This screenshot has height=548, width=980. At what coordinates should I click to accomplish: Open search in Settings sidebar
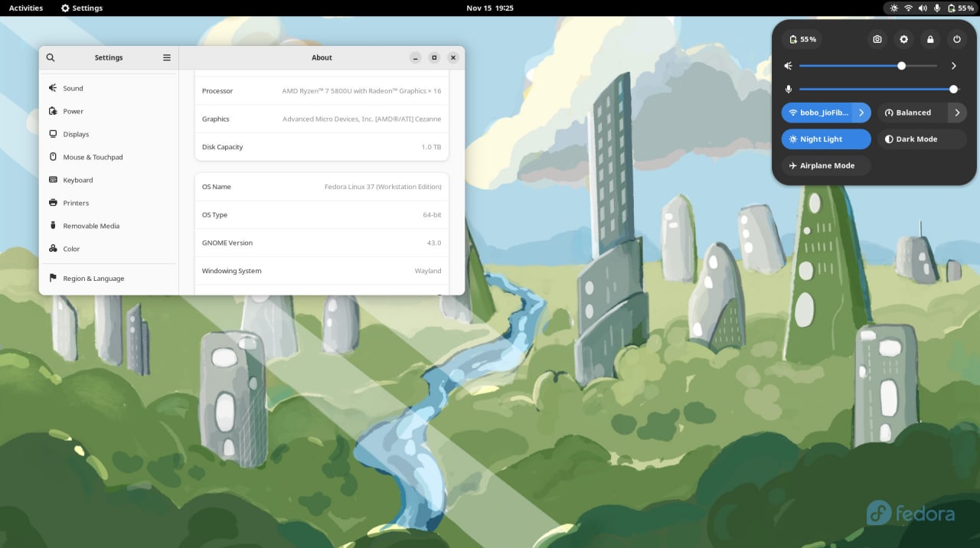click(x=51, y=57)
